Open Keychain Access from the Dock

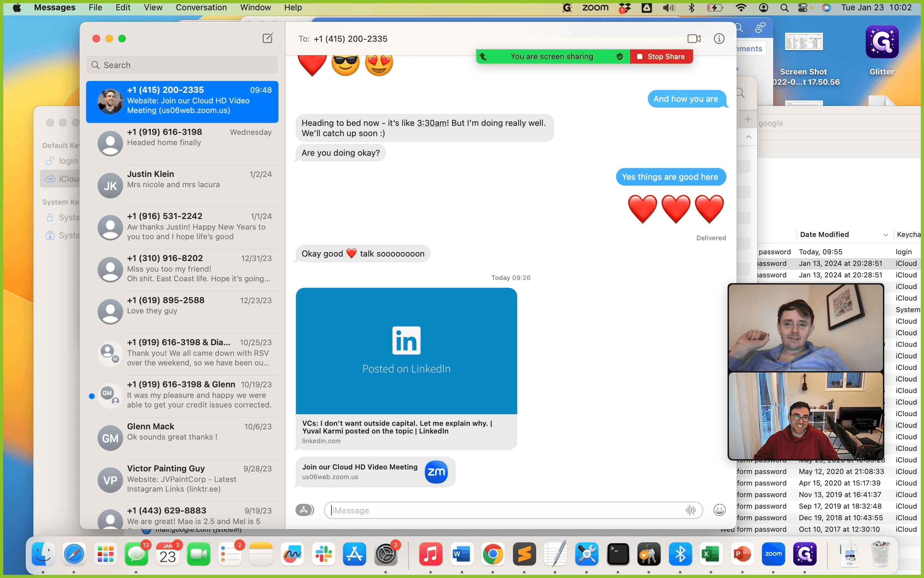tap(649, 554)
